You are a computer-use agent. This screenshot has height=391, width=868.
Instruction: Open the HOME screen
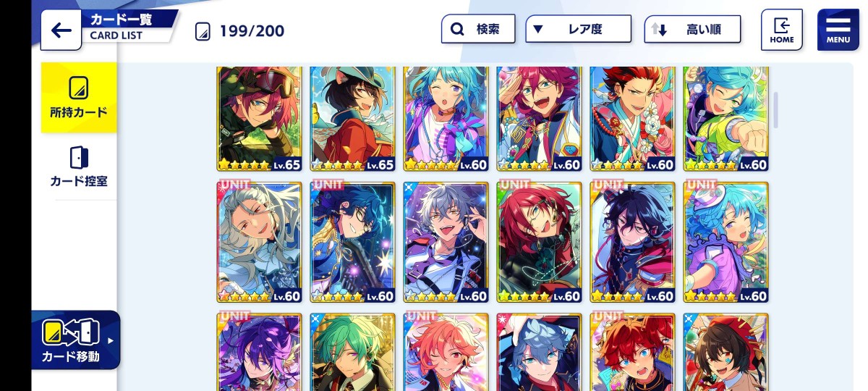click(x=782, y=30)
